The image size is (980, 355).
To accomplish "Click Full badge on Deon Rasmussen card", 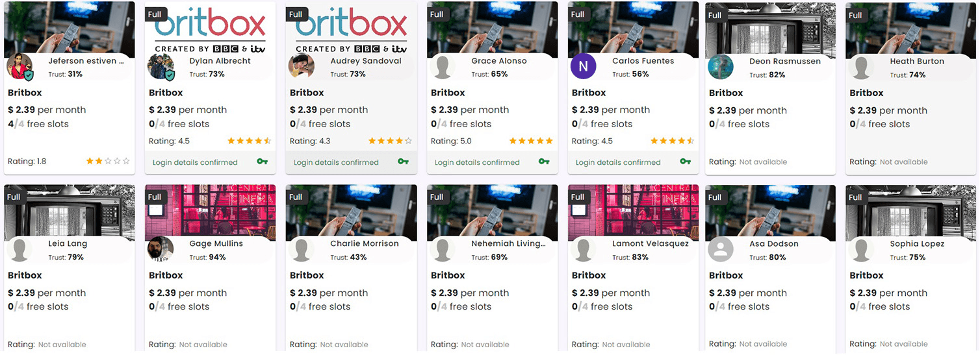I will pos(716,15).
